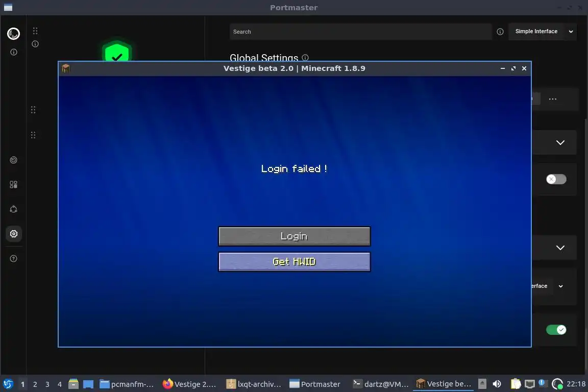Open the LXQt application menu in taskbar
This screenshot has height=392, width=588.
8,384
